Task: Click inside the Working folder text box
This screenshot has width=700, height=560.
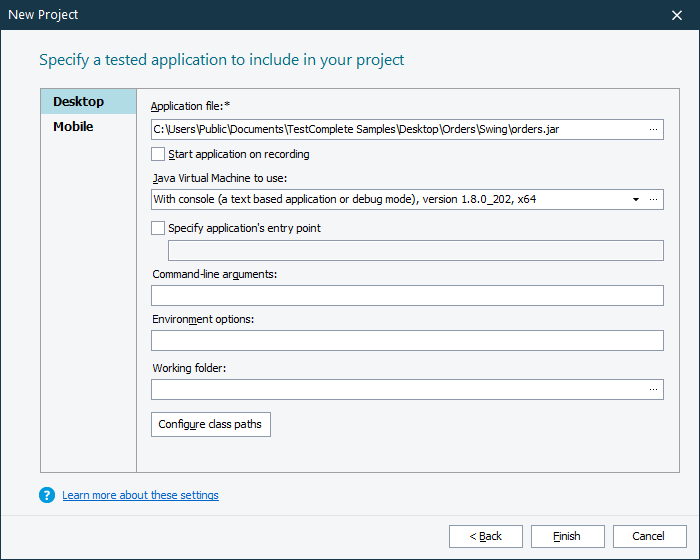Action: (395, 390)
